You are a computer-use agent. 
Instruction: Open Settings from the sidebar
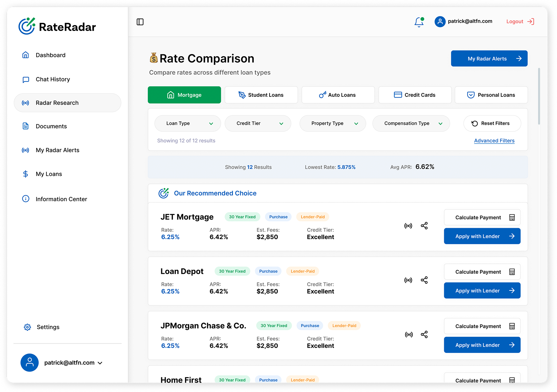(42, 327)
